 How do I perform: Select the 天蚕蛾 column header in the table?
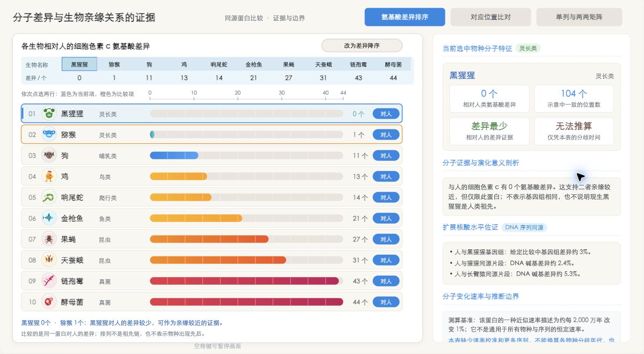tap(324, 64)
